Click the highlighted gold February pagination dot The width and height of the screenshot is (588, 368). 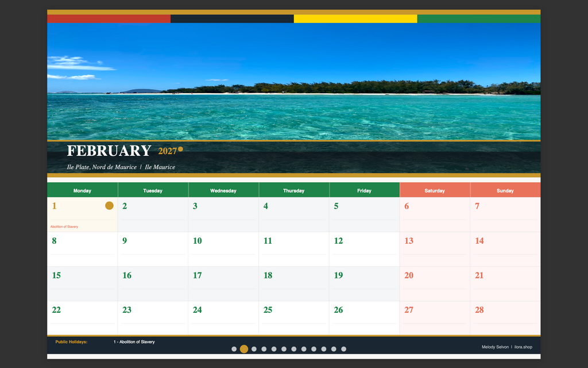(x=243, y=349)
